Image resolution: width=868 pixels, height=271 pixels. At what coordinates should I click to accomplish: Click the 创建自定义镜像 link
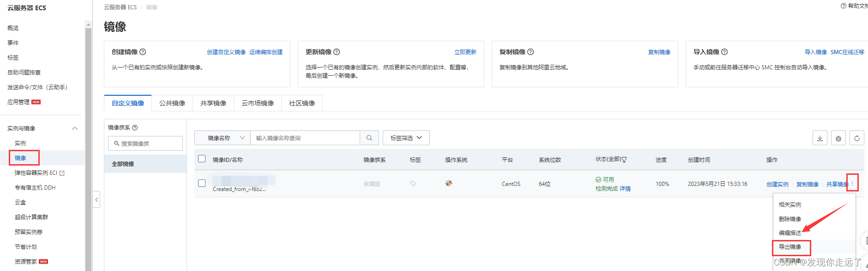tap(226, 52)
